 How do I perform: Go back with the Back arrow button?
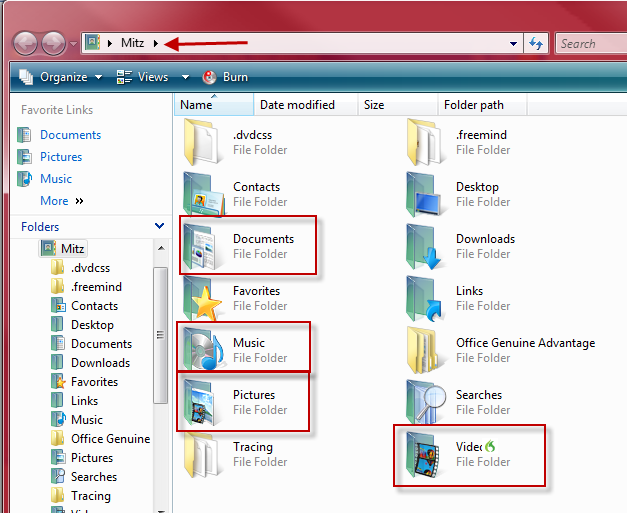pos(26,43)
